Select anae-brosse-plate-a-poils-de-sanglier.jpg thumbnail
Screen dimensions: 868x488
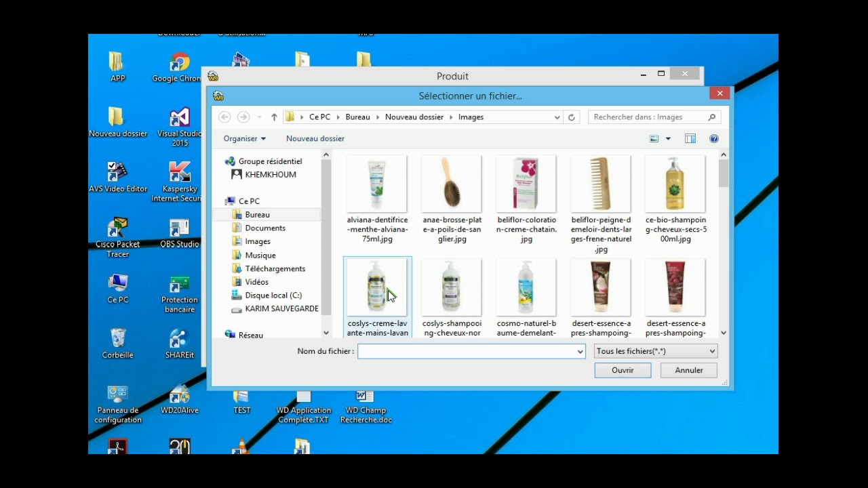point(452,184)
